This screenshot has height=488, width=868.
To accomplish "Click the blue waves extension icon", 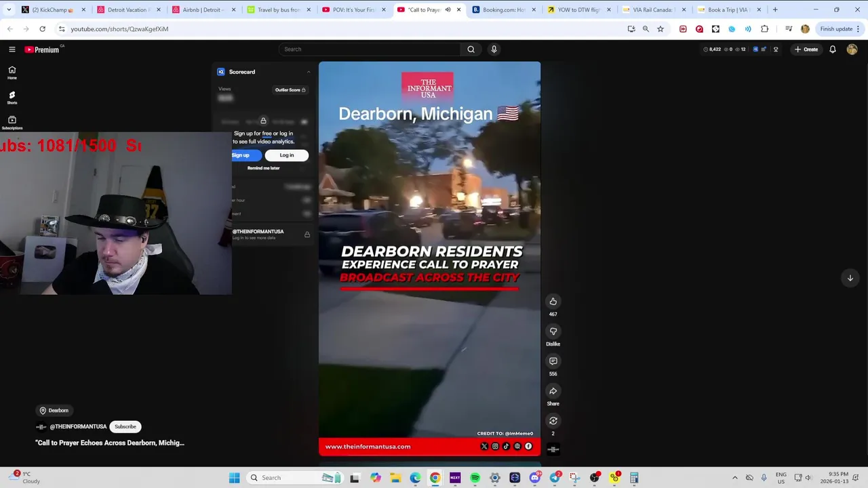I will pyautogui.click(x=748, y=29).
